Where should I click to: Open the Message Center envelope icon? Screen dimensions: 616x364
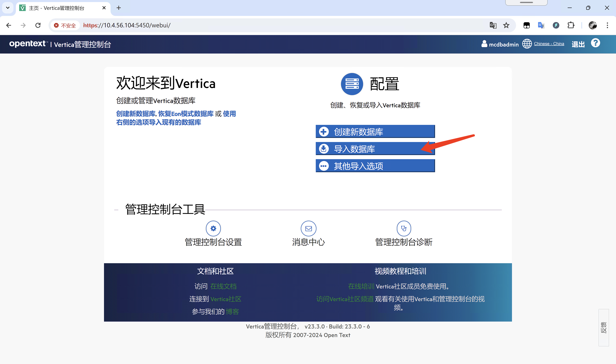click(308, 228)
